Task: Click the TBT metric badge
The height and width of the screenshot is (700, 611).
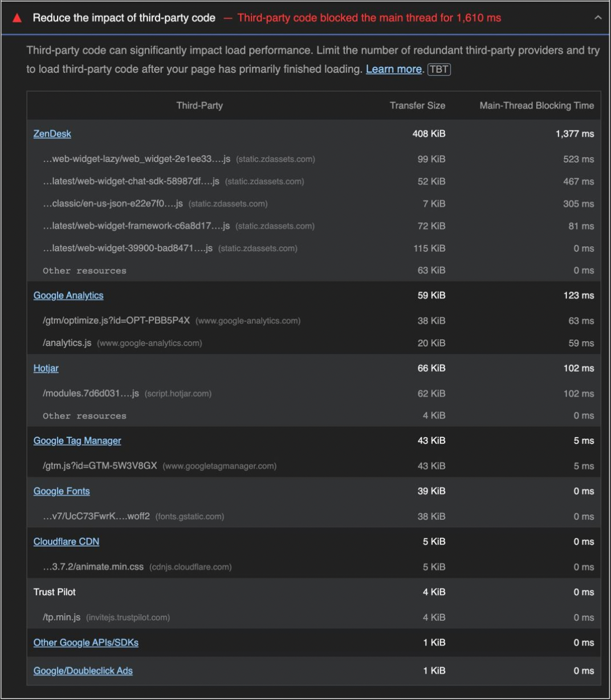Action: pyautogui.click(x=439, y=70)
